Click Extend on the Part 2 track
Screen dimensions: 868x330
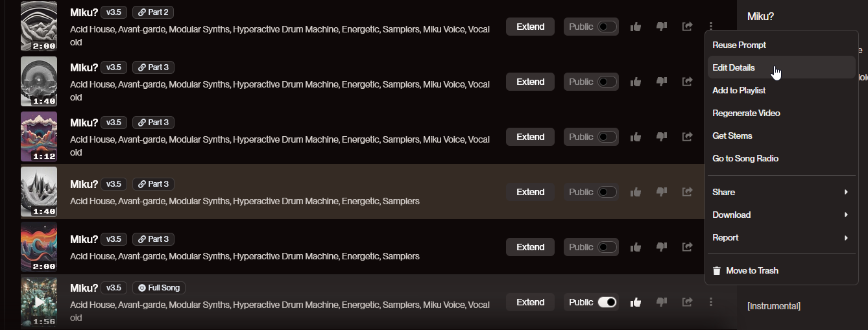pos(530,27)
